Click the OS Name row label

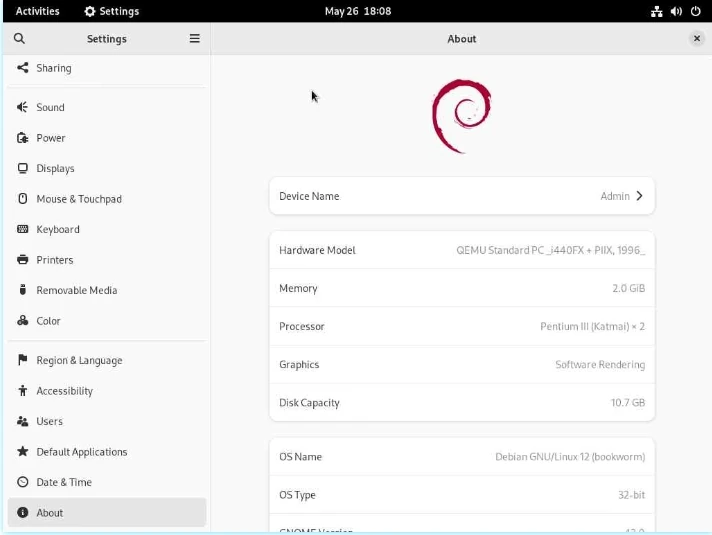[x=300, y=457]
